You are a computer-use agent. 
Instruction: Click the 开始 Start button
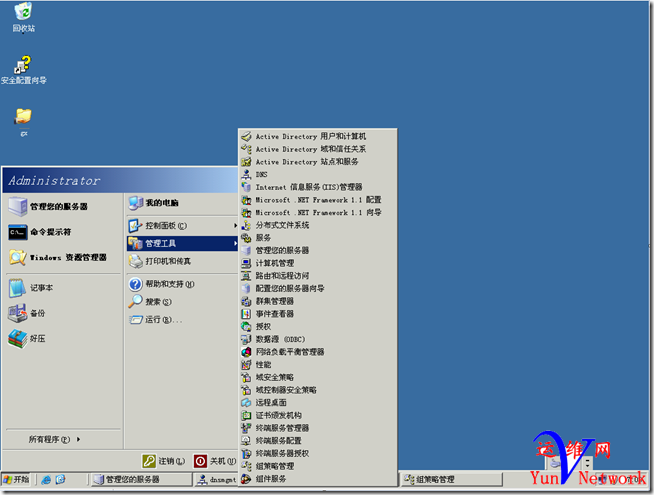[x=16, y=479]
